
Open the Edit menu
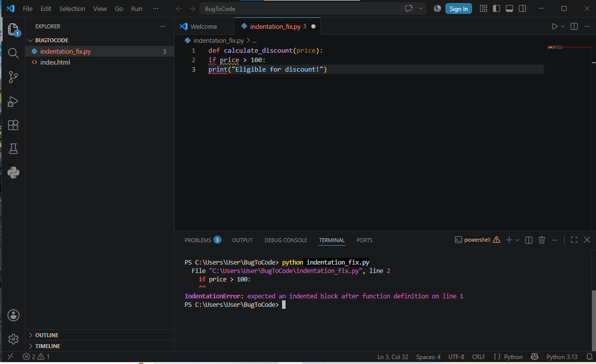pyautogui.click(x=46, y=8)
